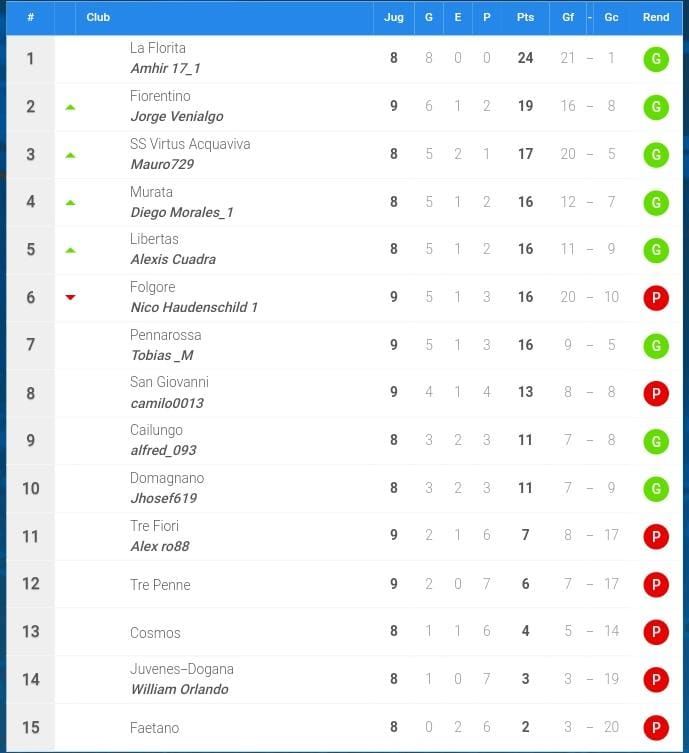Click the Gf column header
This screenshot has height=753, width=689.
pyautogui.click(x=568, y=17)
